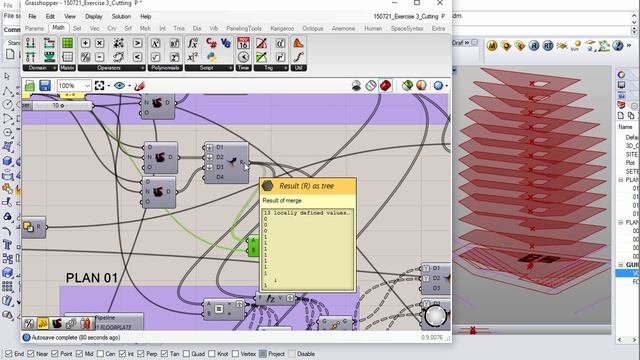The image size is (640, 360).
Task: Enable the Knot osnap checkbox
Action: (x=212, y=353)
